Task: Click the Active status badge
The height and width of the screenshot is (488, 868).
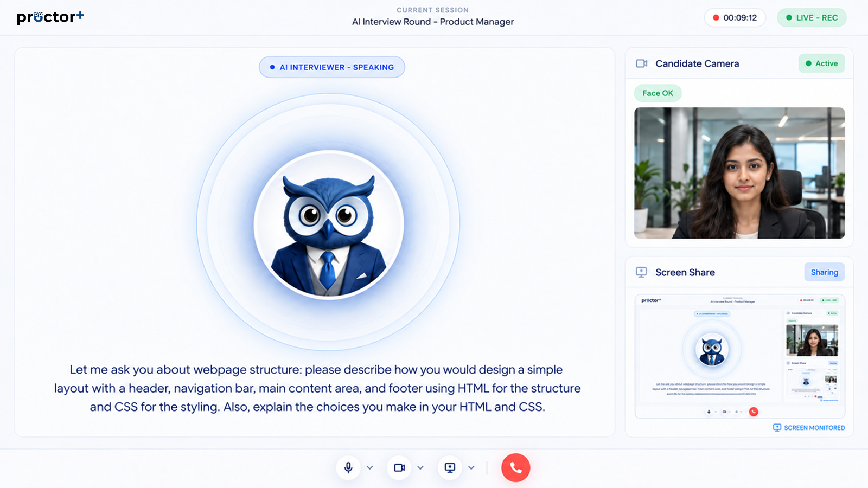Action: click(x=821, y=63)
